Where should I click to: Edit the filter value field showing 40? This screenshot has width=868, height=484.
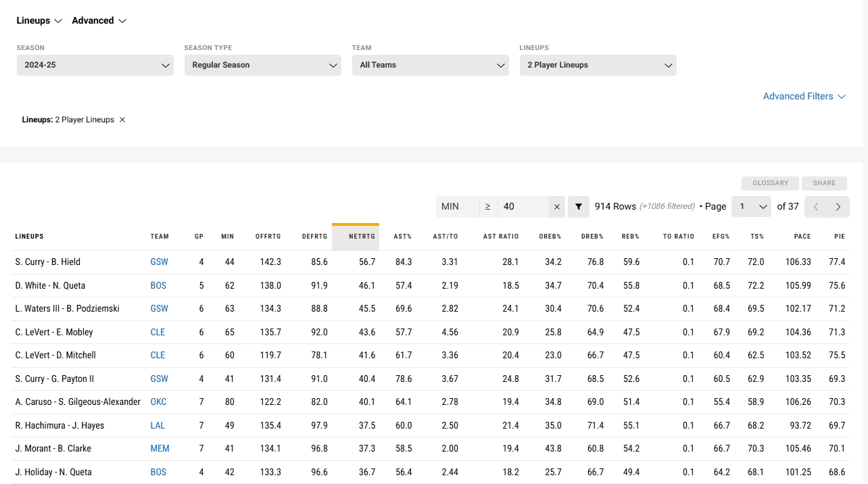pyautogui.click(x=522, y=207)
